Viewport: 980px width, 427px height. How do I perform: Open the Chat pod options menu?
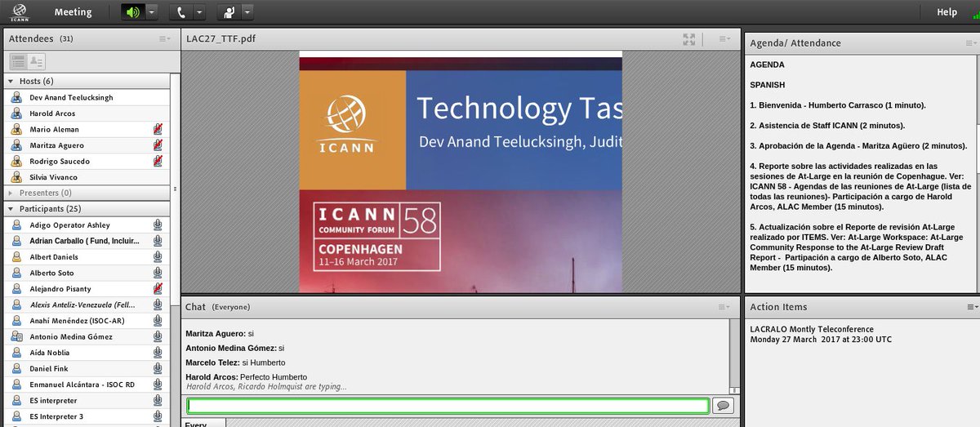724,307
